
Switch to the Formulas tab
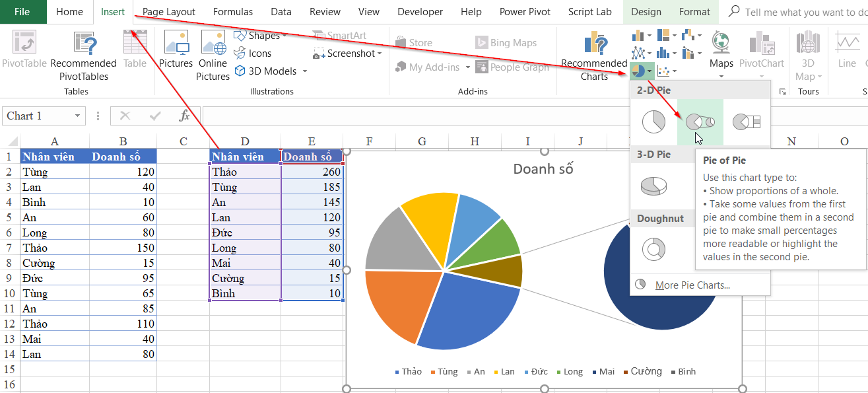click(x=233, y=12)
